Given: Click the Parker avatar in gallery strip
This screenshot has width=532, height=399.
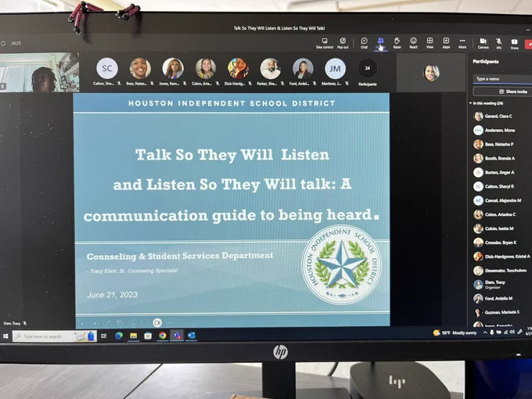Looking at the screenshot, I should (x=270, y=69).
